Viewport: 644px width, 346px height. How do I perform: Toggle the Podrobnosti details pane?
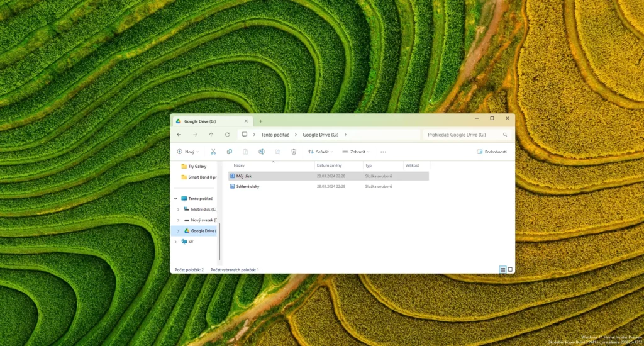[x=491, y=152]
